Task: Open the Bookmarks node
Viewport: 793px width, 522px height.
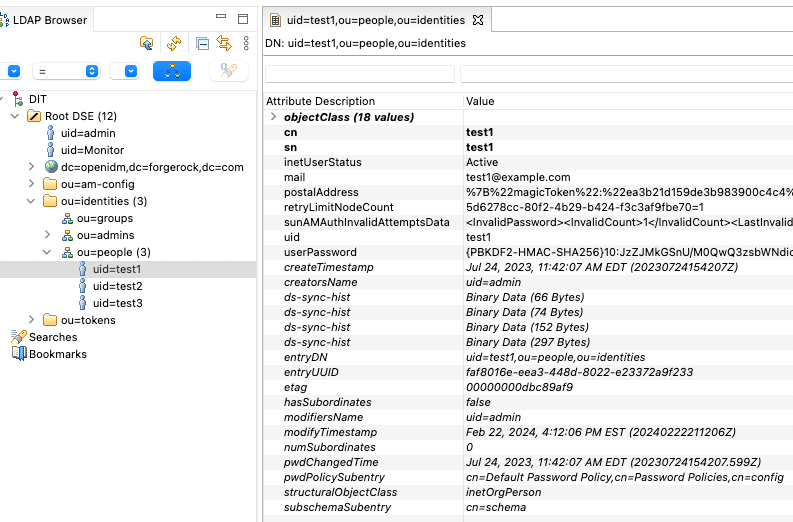Action: coord(58,354)
